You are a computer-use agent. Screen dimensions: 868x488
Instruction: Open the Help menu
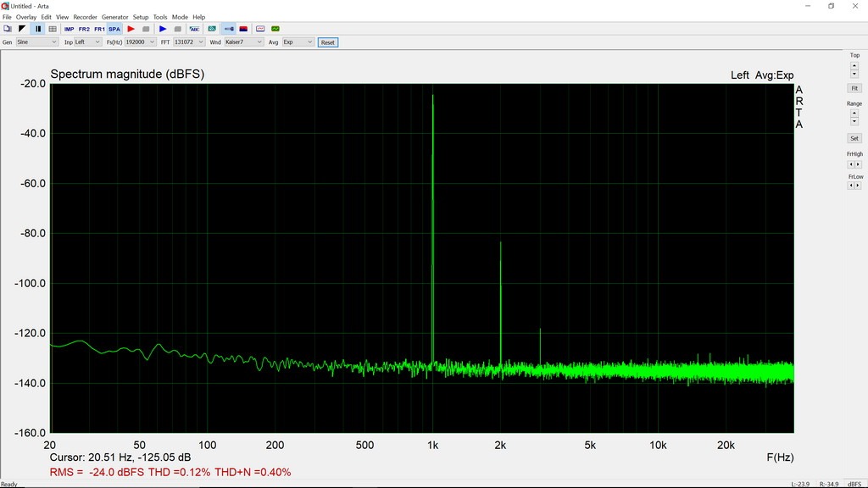[198, 17]
